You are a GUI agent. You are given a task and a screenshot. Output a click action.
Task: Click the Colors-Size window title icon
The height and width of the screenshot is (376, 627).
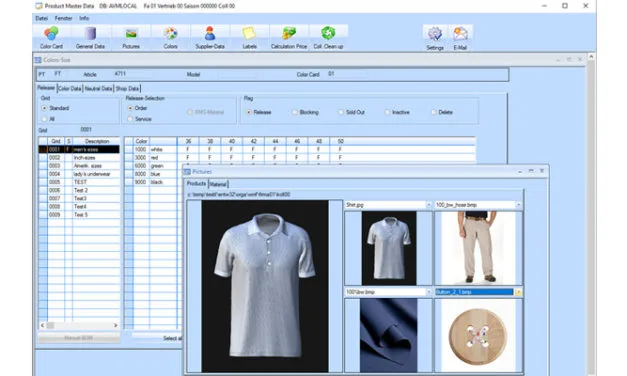[38, 60]
